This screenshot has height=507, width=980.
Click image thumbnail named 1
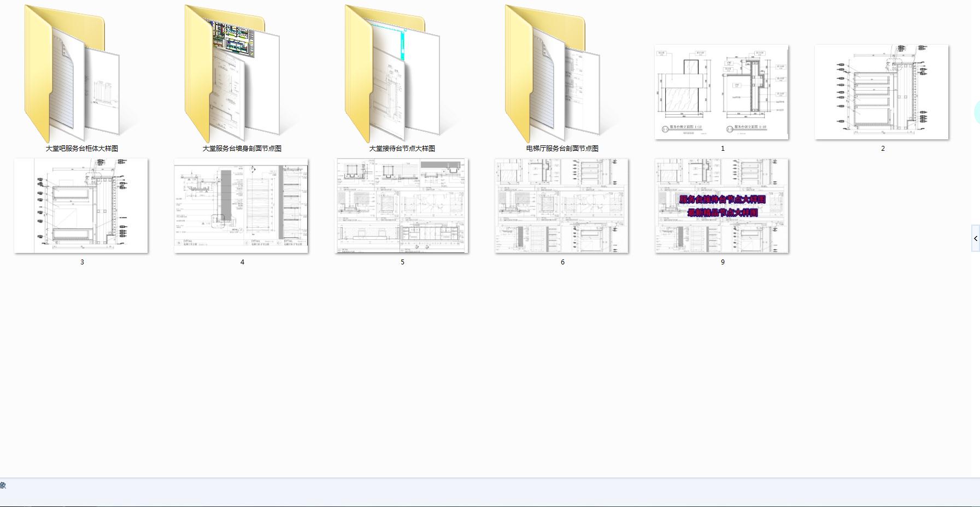tap(722, 92)
